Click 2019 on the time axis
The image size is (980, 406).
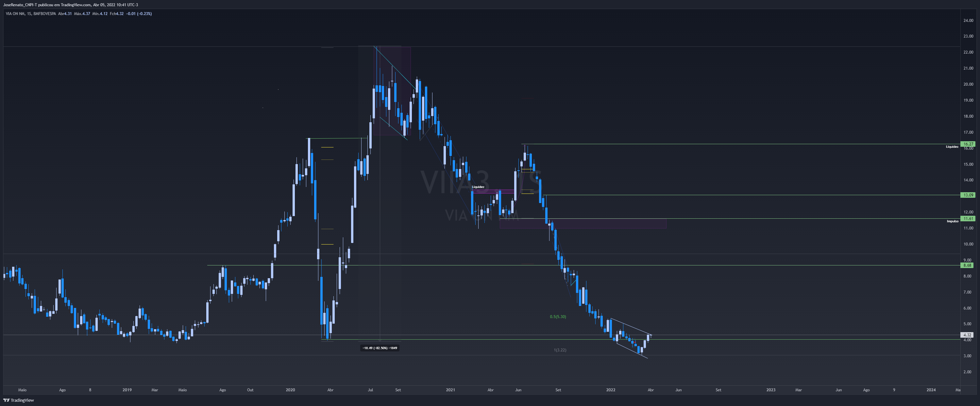pyautogui.click(x=127, y=390)
